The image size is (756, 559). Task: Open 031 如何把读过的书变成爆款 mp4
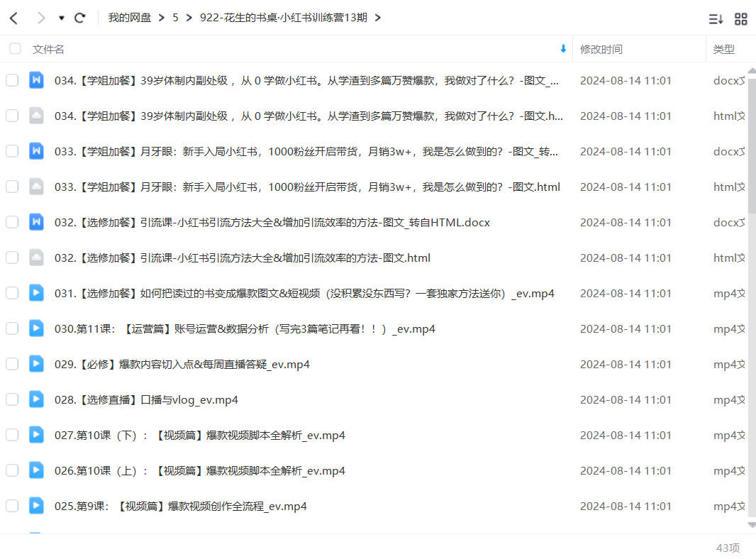click(x=304, y=293)
